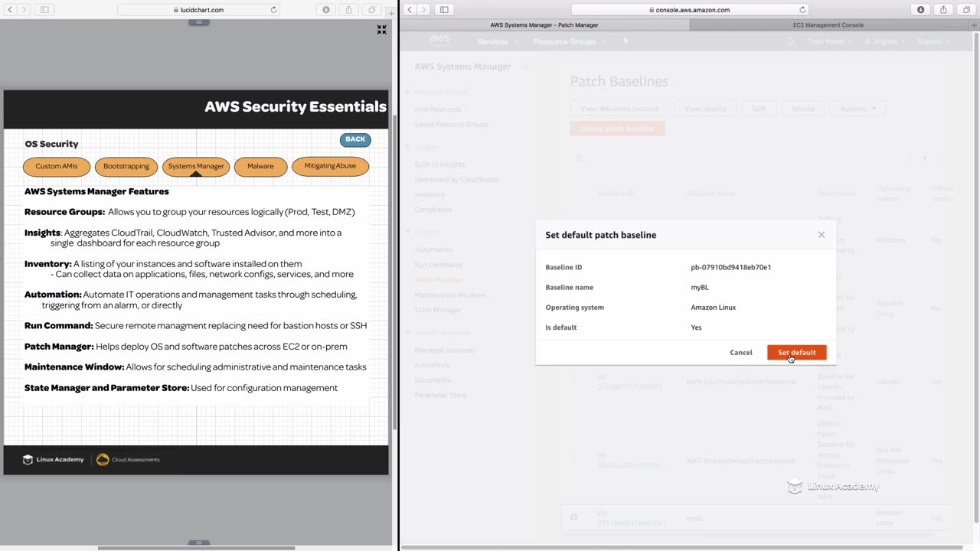Show downloads in the lucidchart.com window

pyautogui.click(x=326, y=10)
